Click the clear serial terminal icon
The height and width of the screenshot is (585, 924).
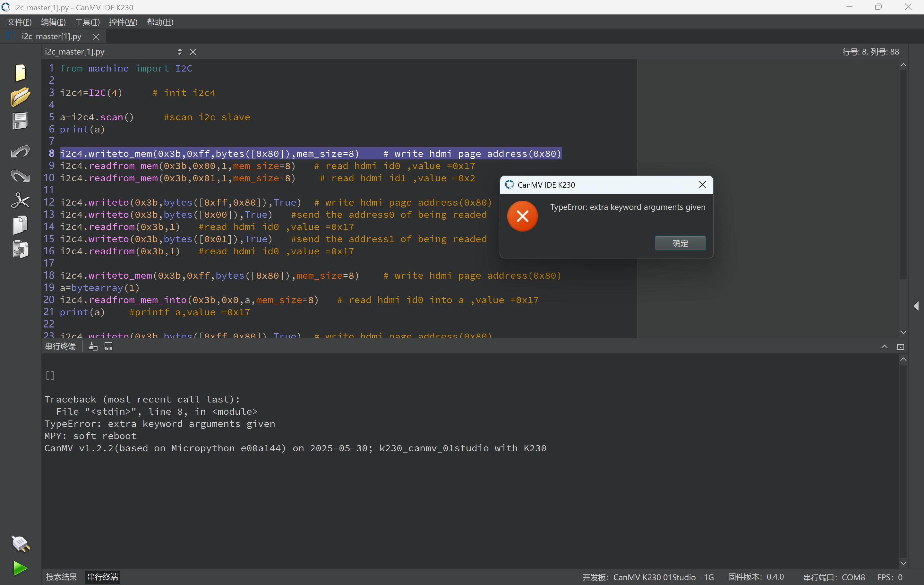[93, 346]
